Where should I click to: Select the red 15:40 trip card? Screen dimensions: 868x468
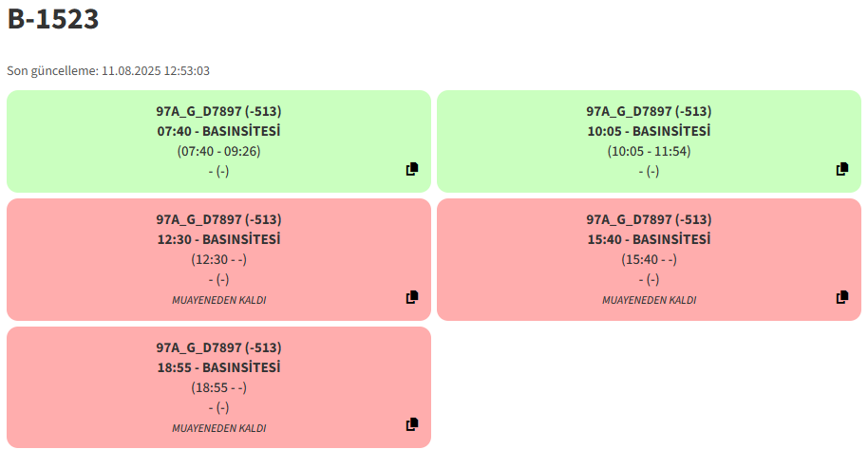click(x=649, y=259)
